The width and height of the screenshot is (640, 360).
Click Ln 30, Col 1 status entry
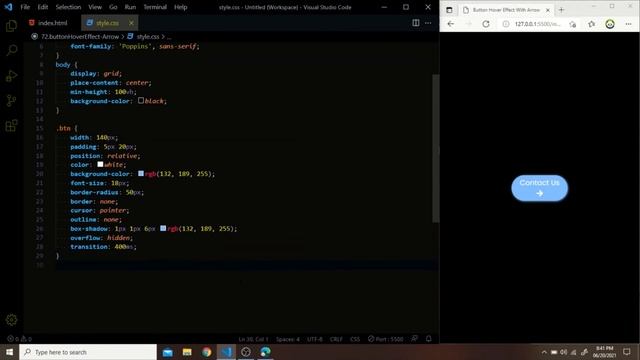(253, 339)
